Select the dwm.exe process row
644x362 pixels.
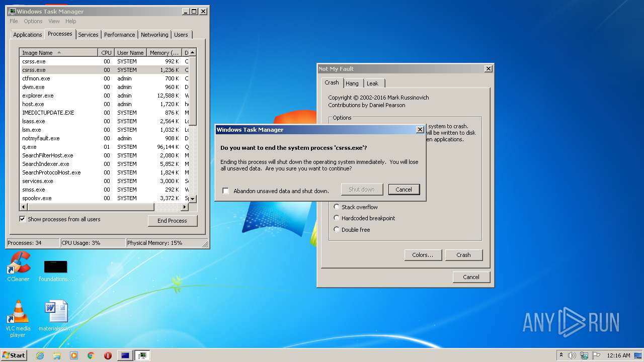pyautogui.click(x=104, y=87)
